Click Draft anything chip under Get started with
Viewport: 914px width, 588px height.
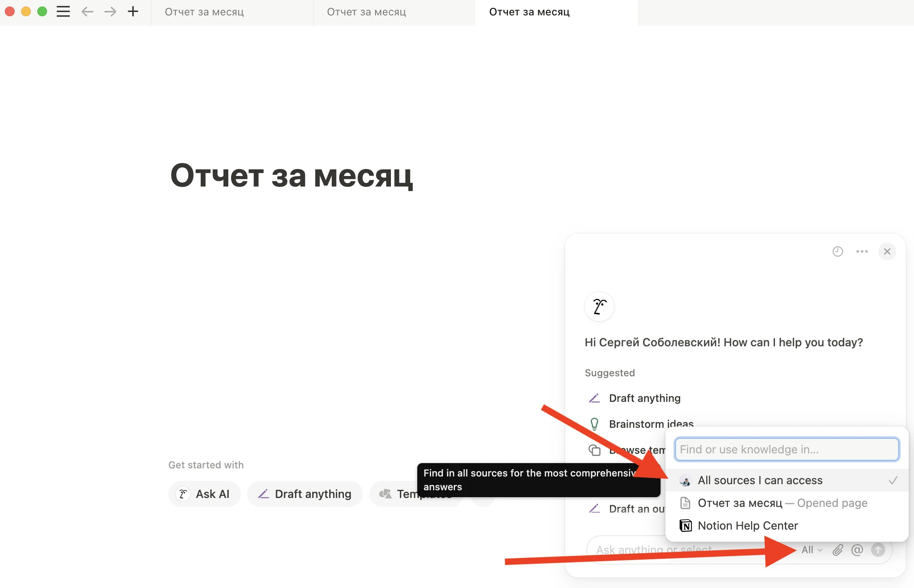(305, 494)
